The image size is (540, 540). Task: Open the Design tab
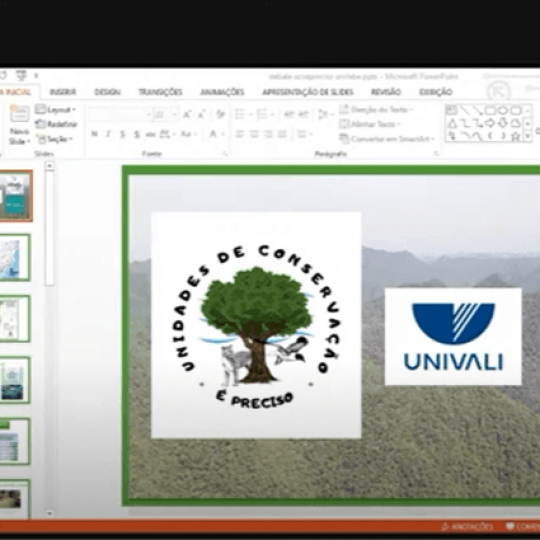tap(107, 92)
